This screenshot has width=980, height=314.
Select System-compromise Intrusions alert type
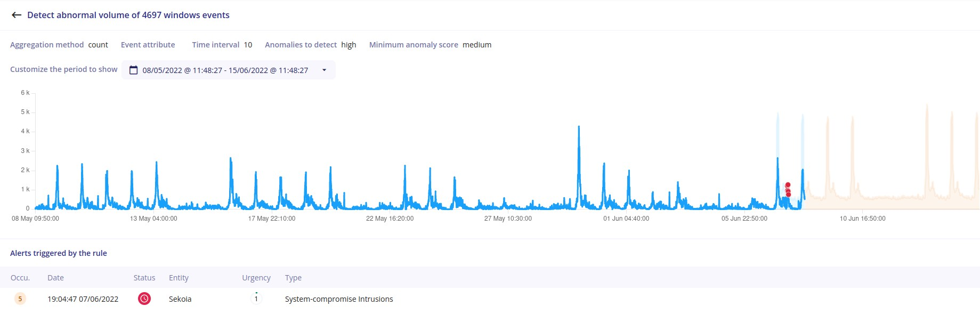(x=339, y=299)
